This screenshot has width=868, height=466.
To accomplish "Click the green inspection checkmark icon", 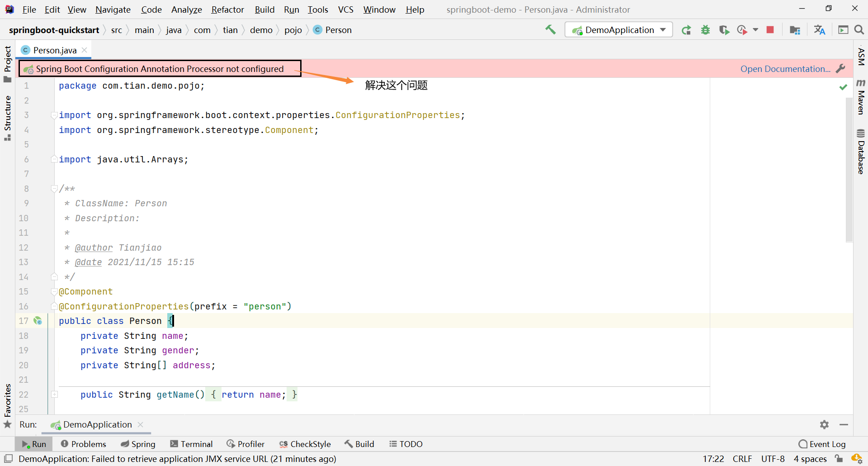I will tap(843, 87).
